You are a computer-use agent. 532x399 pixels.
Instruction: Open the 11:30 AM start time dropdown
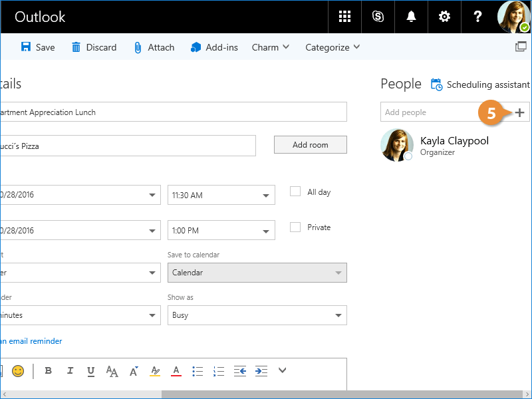point(221,196)
